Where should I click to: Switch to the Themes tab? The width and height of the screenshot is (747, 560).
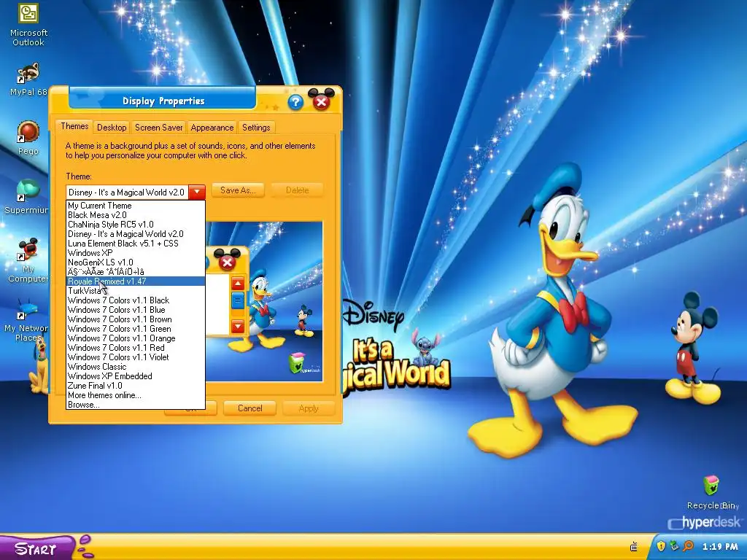pyautogui.click(x=74, y=126)
